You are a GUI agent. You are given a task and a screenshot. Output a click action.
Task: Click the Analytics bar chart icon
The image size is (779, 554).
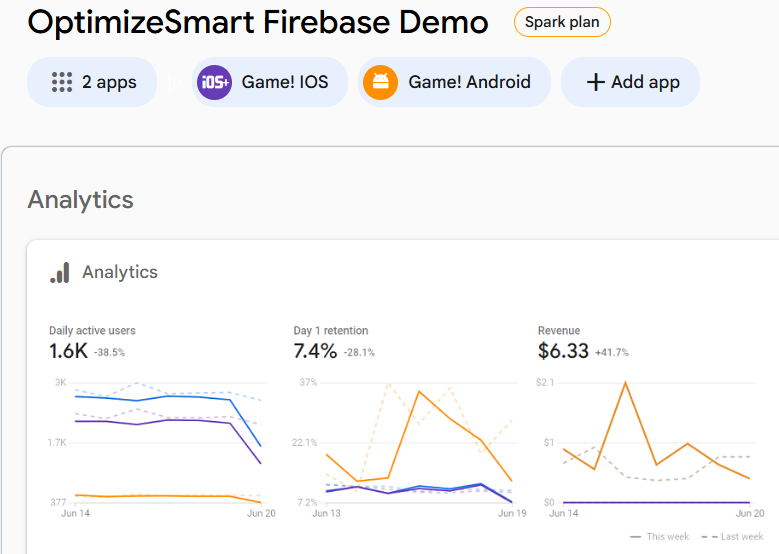[x=60, y=273]
